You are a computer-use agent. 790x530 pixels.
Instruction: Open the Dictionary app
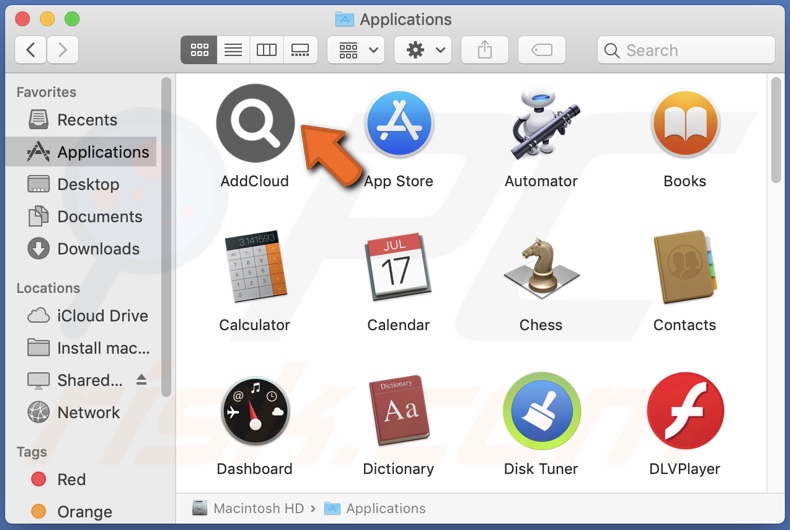pyautogui.click(x=398, y=412)
